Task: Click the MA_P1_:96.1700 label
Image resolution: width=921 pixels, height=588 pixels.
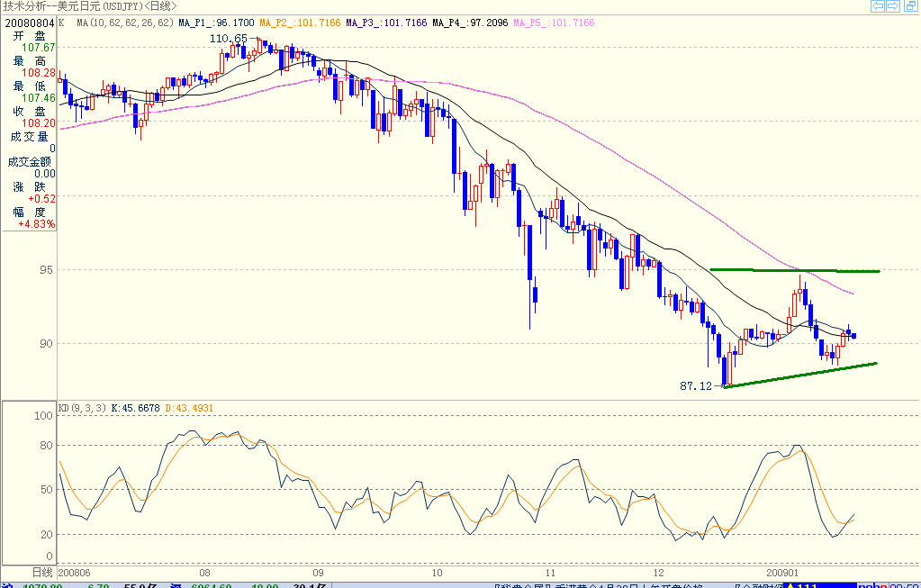Action: click(x=216, y=23)
